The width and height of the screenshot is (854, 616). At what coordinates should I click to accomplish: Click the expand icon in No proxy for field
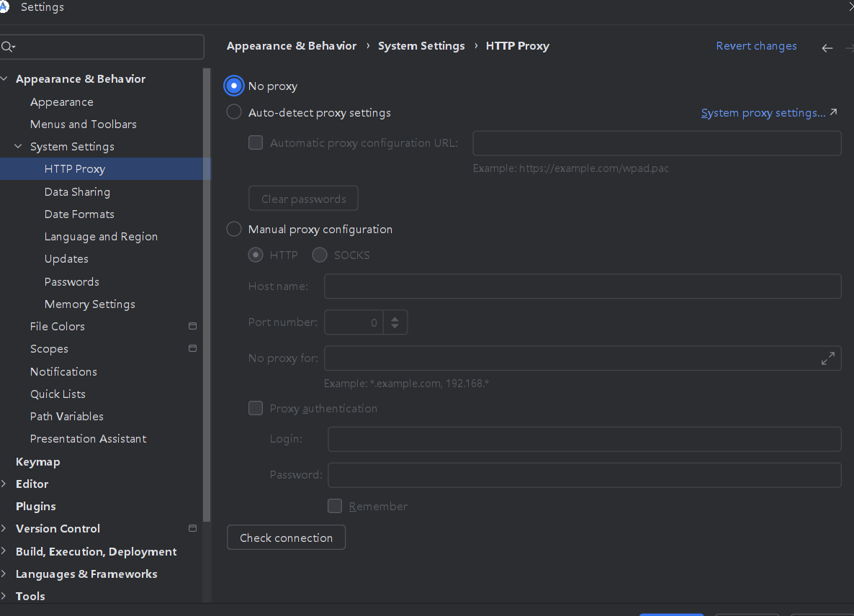pyautogui.click(x=828, y=358)
